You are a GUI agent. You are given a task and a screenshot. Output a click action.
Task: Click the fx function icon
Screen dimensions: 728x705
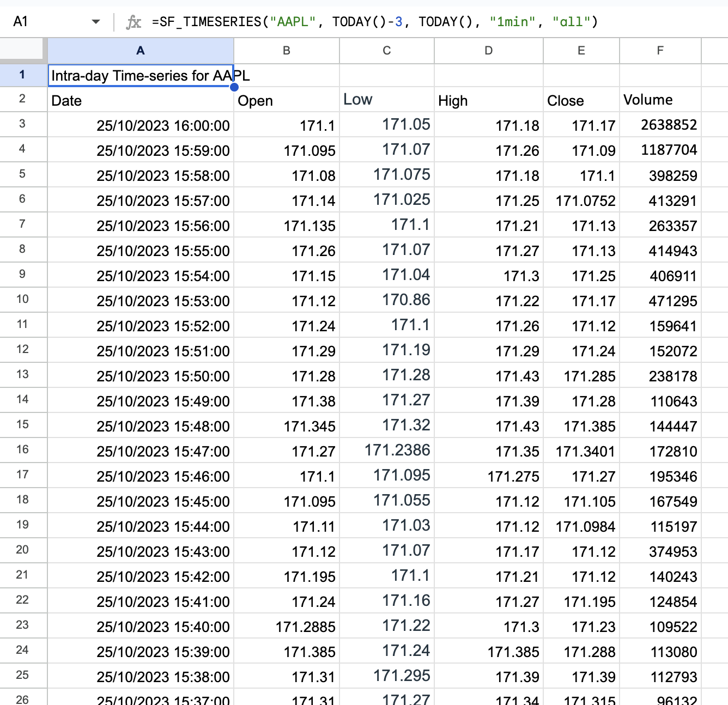(x=134, y=22)
